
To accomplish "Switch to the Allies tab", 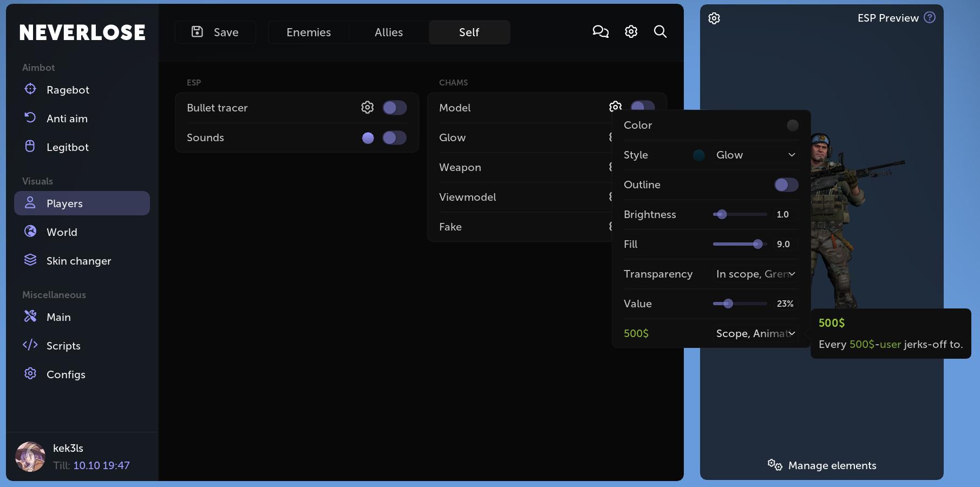I will 389,32.
